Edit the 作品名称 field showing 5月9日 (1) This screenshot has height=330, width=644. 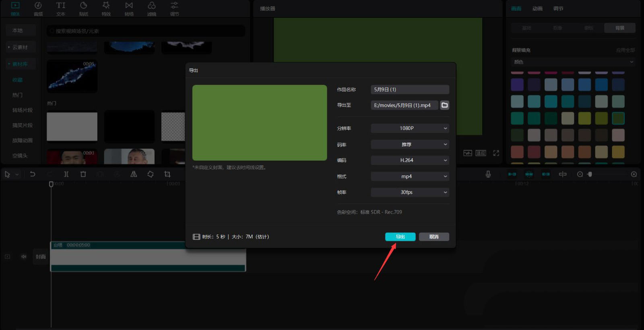(410, 89)
